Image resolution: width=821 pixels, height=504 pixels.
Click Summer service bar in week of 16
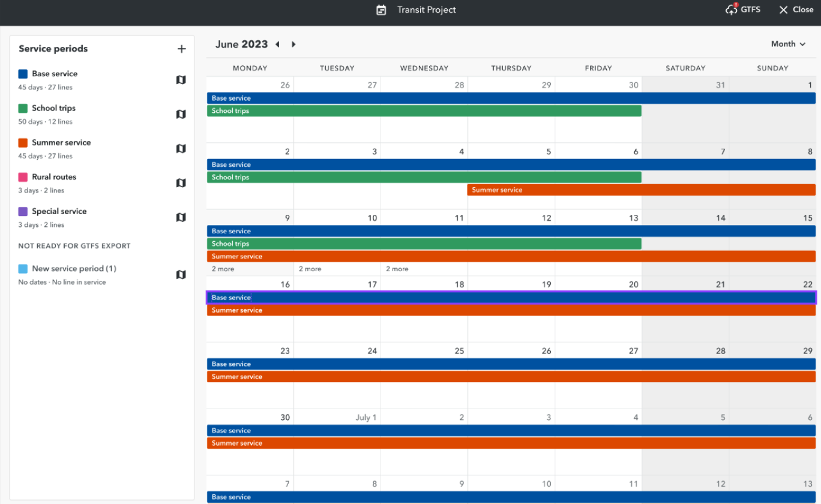coord(511,310)
